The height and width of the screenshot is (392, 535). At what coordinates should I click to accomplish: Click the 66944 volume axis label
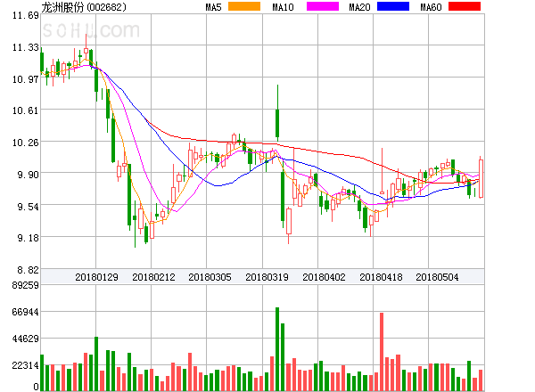(x=26, y=312)
